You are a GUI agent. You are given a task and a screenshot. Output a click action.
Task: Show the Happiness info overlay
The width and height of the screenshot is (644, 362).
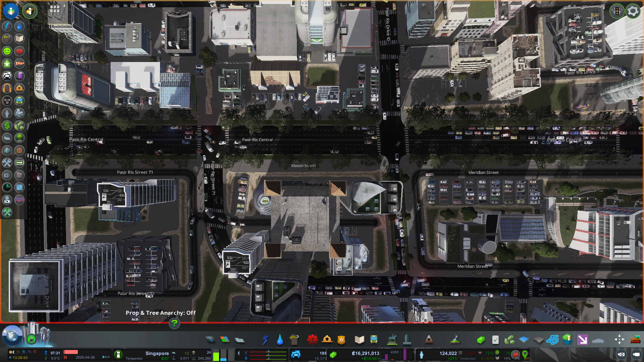click(7, 51)
